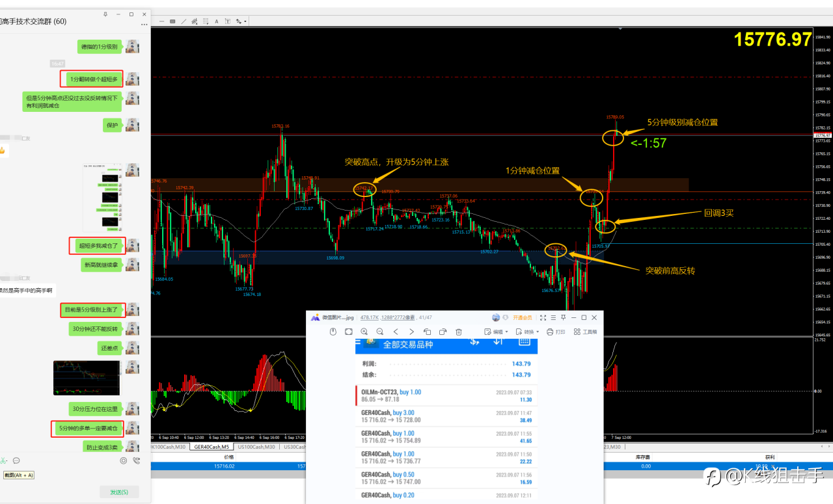The image size is (833, 504).
Task: Open the 工具箱 toolbox
Action: (585, 332)
